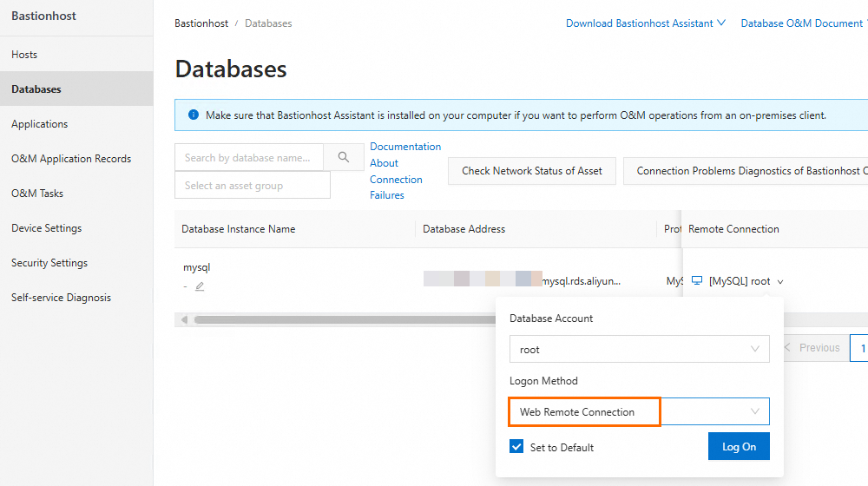
Task: Focus the Search by database name field
Action: coord(248,157)
